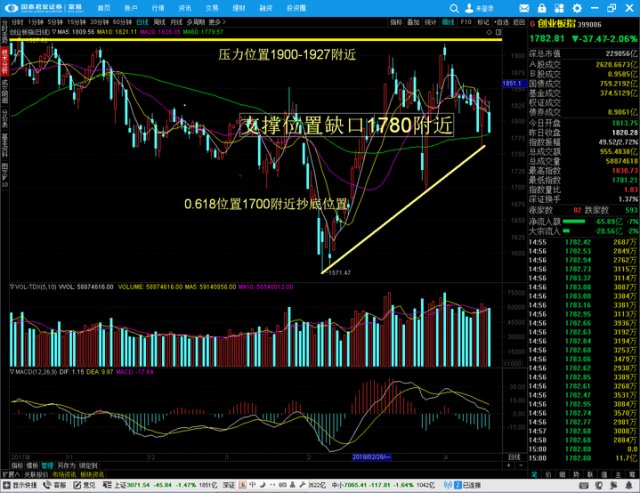
Task: Click the 指标 toolbar button at top right
Action: (396, 22)
